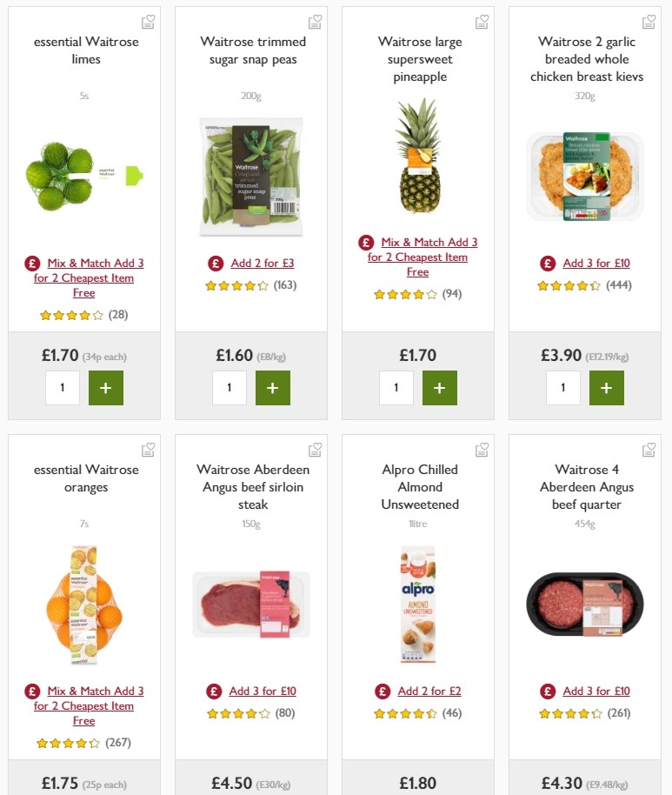Click the save-to-list icon on the pineapple card
This screenshot has width=672, height=795.
(x=482, y=21)
